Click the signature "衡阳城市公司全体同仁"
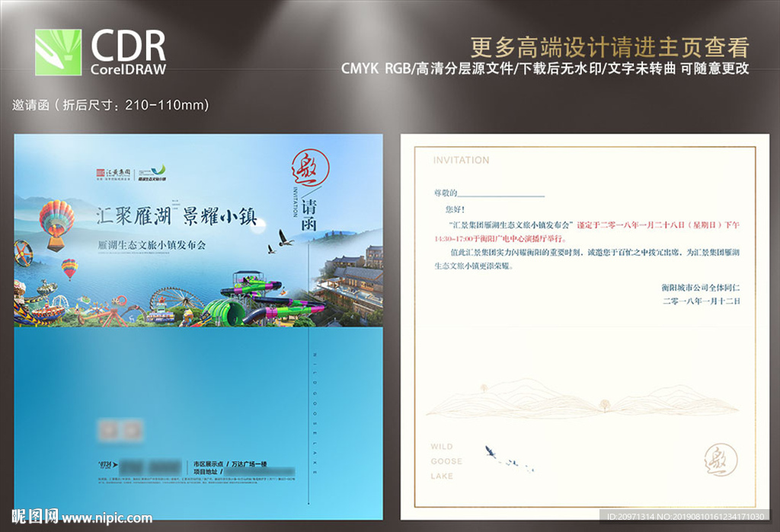The height and width of the screenshot is (532, 780). pos(701,288)
